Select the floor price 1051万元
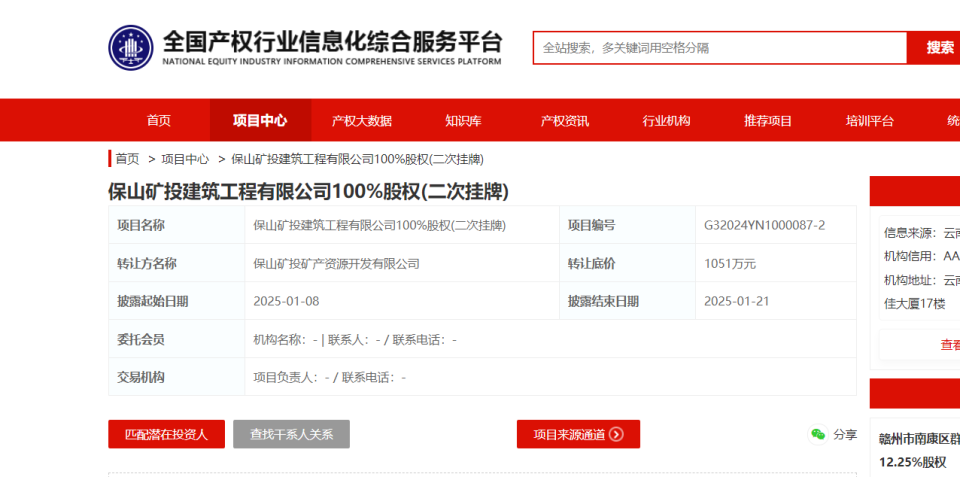 point(730,264)
